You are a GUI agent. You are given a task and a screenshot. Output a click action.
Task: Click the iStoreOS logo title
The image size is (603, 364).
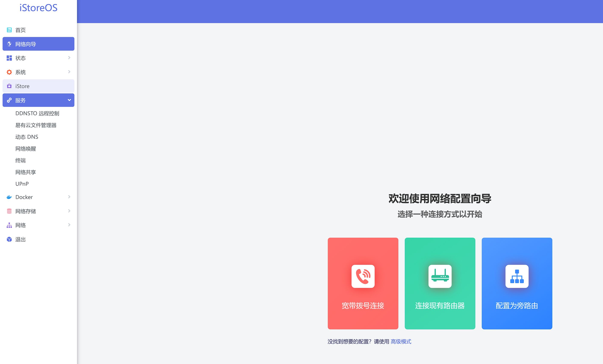(x=38, y=8)
